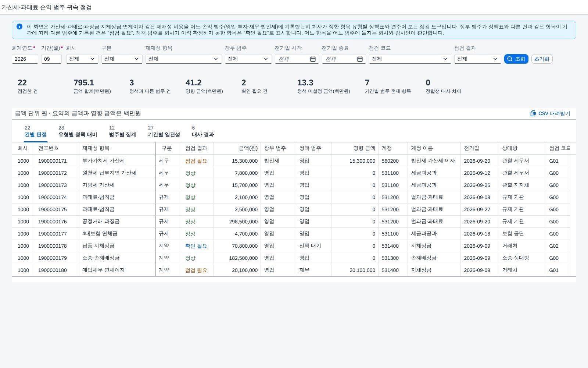Click document number 1900000177
This screenshot has height=368, width=588.
[53, 234]
